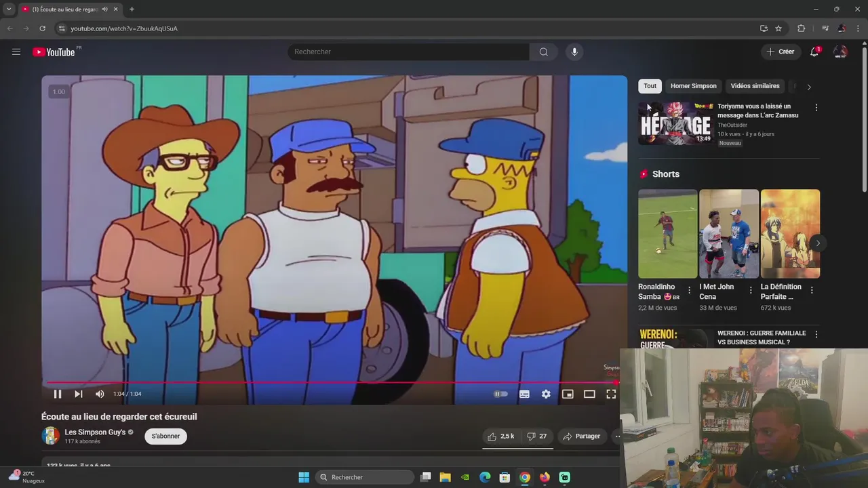Bookmark this page with the star

(x=778, y=28)
